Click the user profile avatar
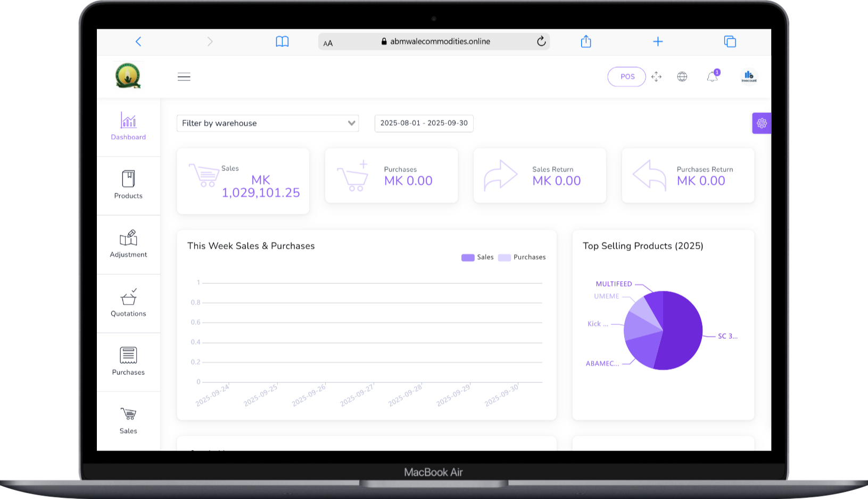 (749, 77)
